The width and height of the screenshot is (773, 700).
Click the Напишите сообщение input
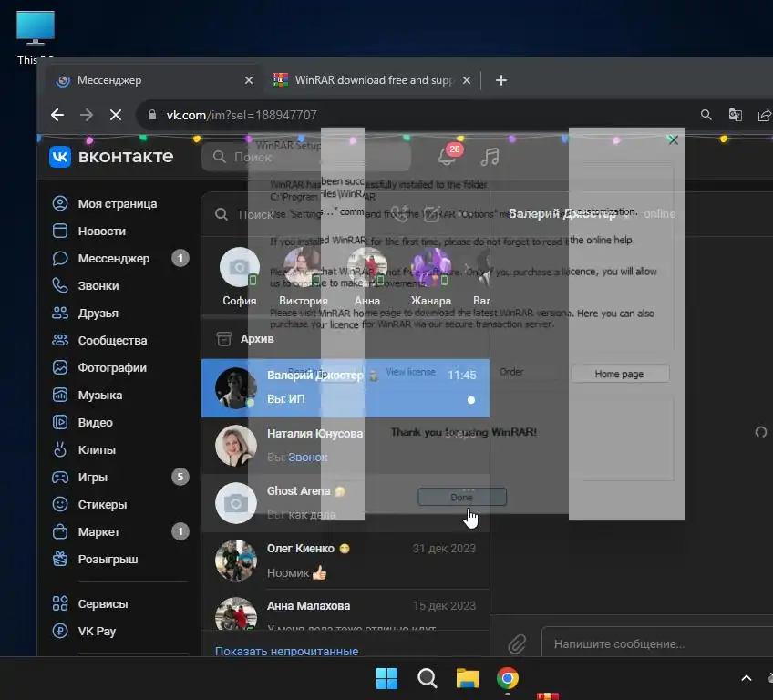[657, 643]
